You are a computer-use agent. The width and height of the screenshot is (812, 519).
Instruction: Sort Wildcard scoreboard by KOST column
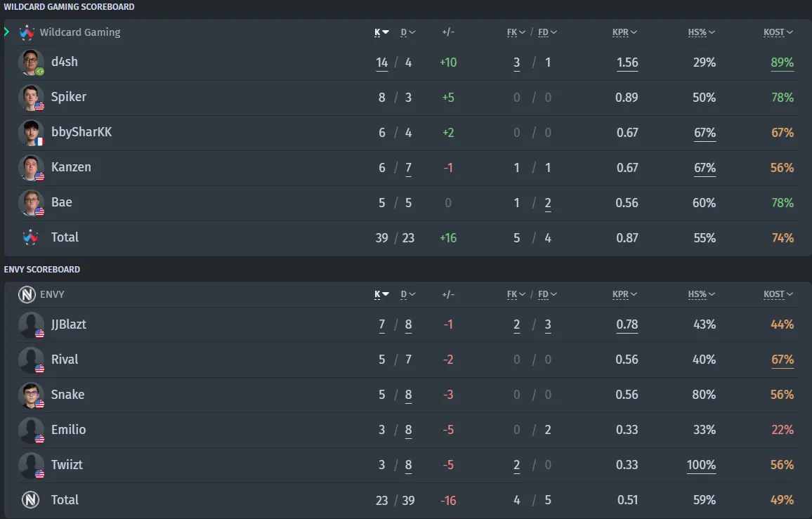[778, 32]
